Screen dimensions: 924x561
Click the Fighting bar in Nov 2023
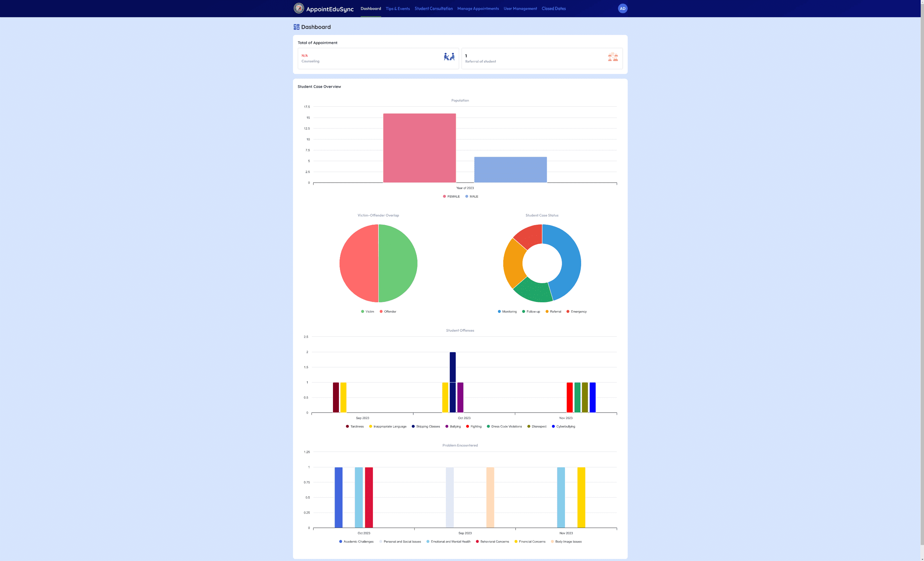pos(570,398)
